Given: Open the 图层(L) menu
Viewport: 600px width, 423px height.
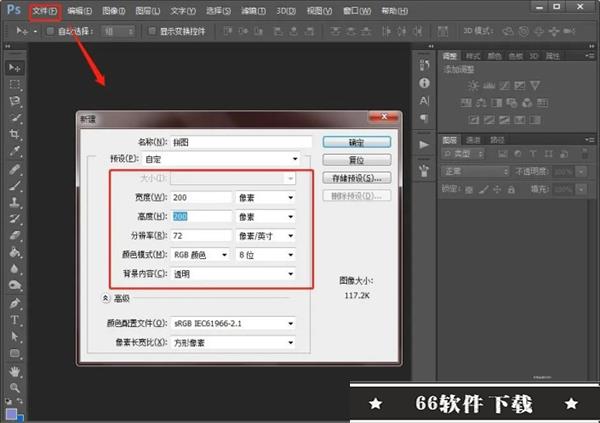Looking at the screenshot, I should tap(148, 11).
